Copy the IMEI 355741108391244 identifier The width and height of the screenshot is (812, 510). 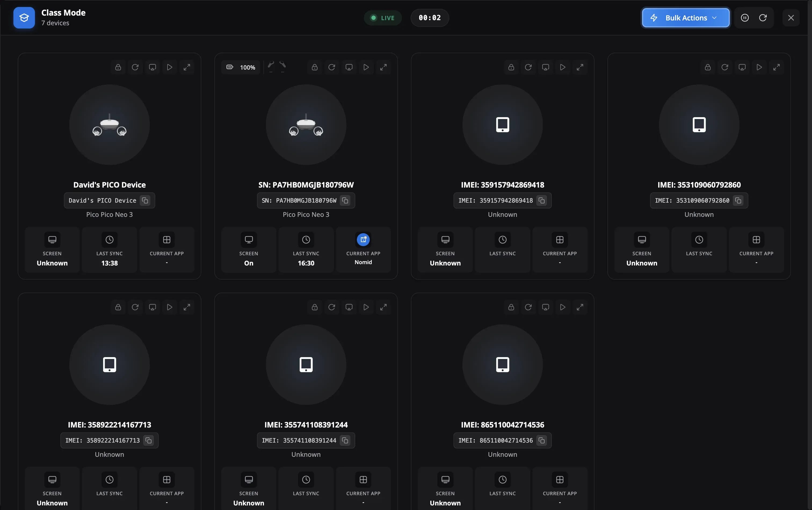coord(345,440)
